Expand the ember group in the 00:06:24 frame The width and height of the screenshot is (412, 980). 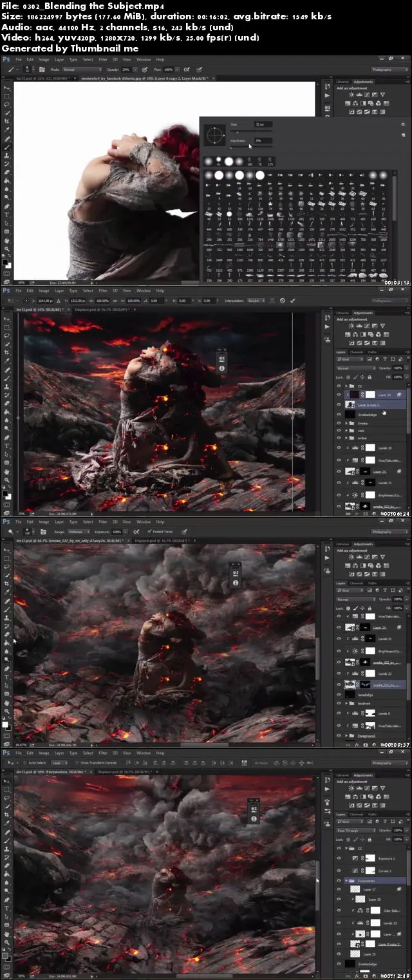pos(346,438)
